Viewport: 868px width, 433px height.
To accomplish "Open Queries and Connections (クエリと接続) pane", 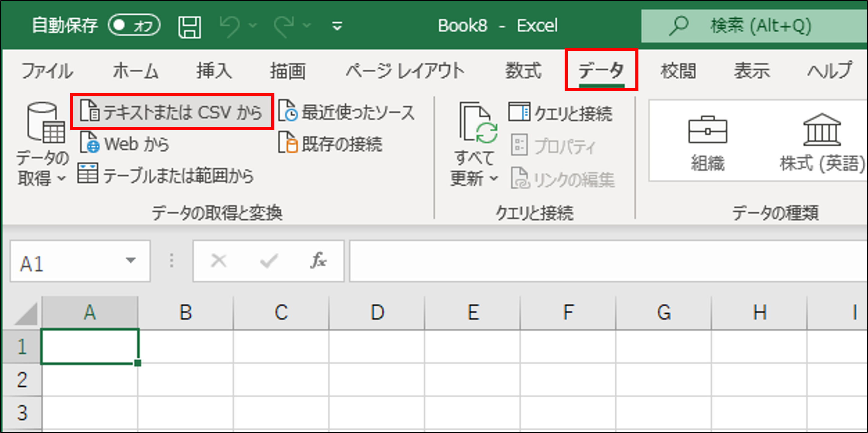I will tap(561, 113).
